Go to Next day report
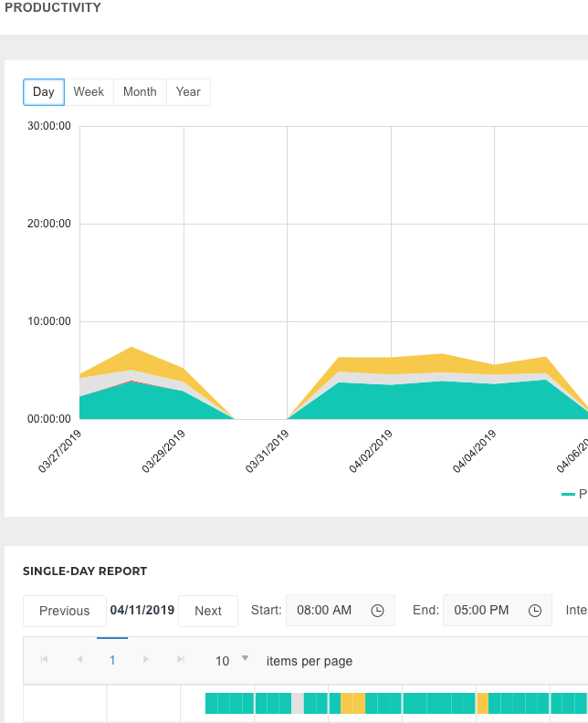The image size is (588, 723). pos(208,611)
